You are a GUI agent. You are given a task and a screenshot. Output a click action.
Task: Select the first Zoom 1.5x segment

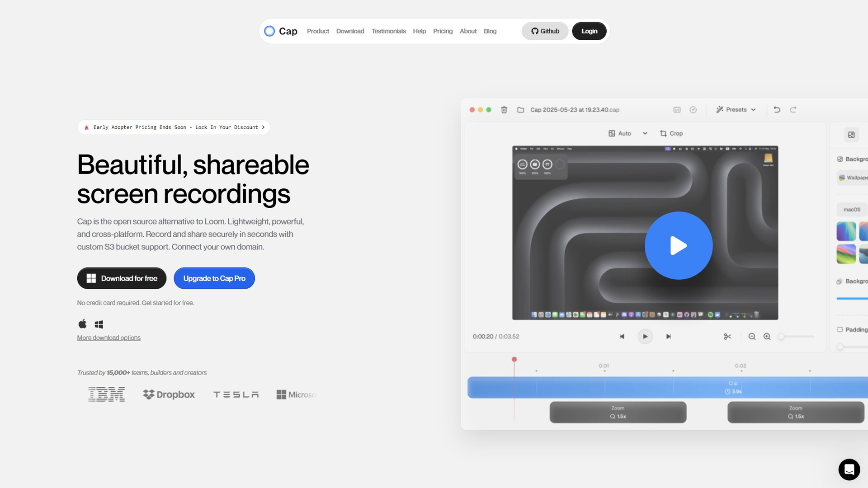(x=618, y=413)
